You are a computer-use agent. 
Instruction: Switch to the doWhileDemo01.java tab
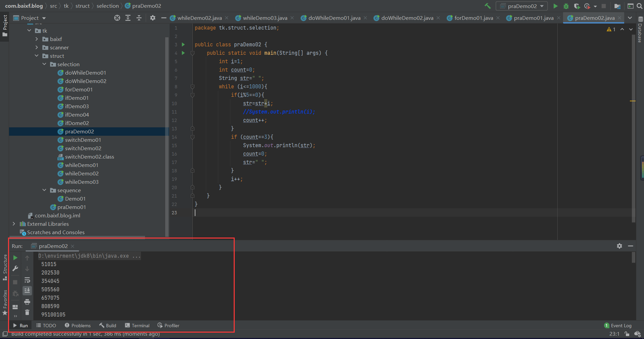point(334,18)
